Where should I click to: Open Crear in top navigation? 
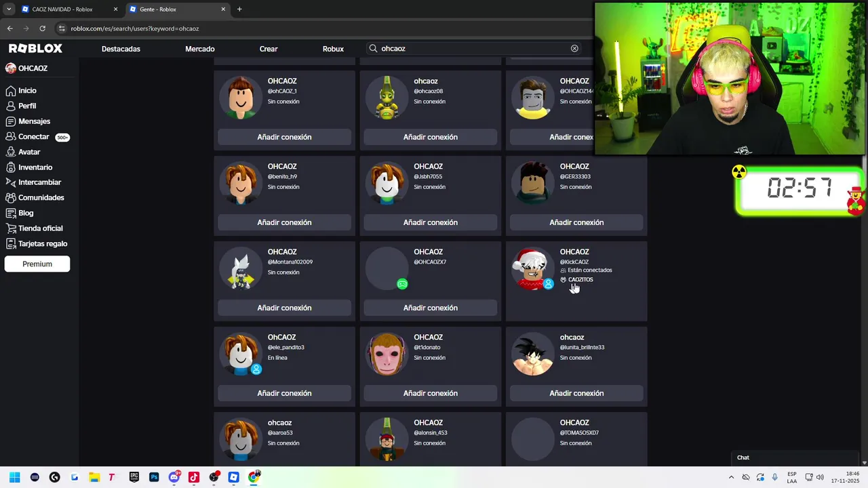(x=269, y=49)
